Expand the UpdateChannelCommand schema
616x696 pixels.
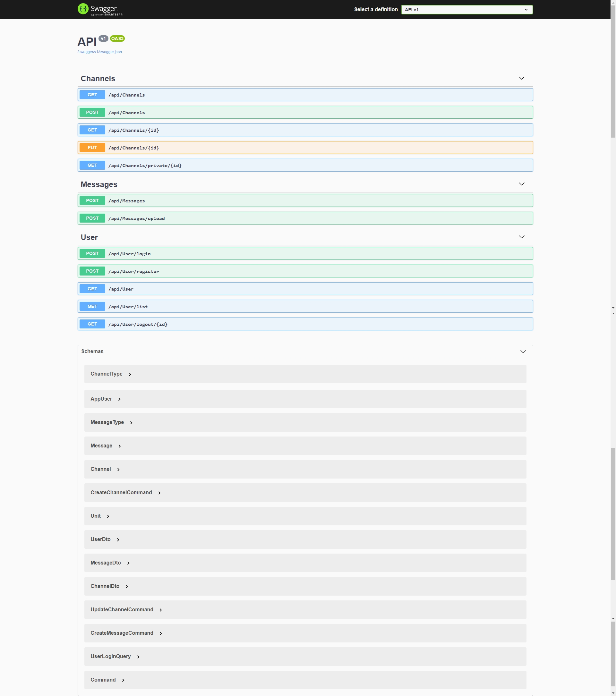pyautogui.click(x=122, y=609)
